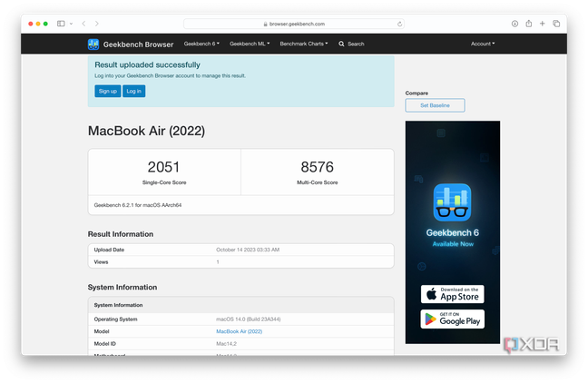Click the Model ID value Mac14,2

[x=226, y=344]
